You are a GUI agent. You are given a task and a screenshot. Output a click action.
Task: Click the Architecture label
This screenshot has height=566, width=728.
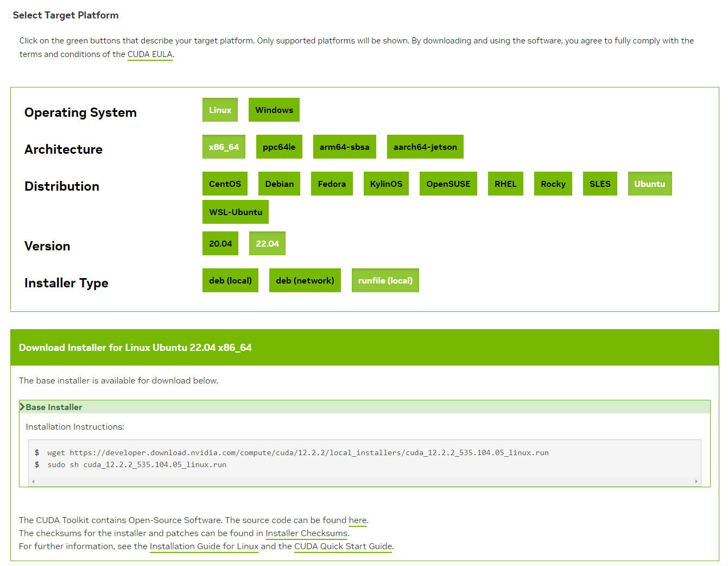(64, 149)
